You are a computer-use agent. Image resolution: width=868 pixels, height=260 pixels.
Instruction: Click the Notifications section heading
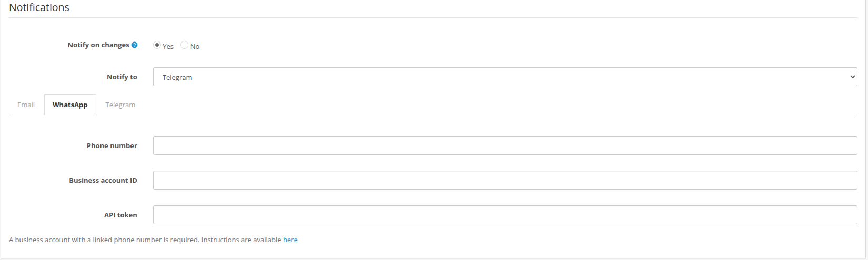click(39, 8)
